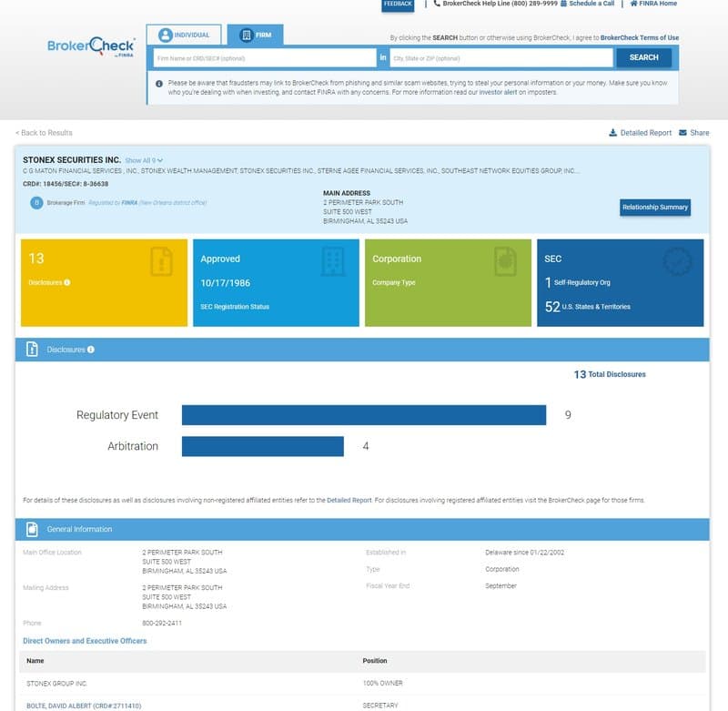Image resolution: width=728 pixels, height=711 pixels.
Task: Click the Regulatory Event bar in the chart
Action: (364, 415)
